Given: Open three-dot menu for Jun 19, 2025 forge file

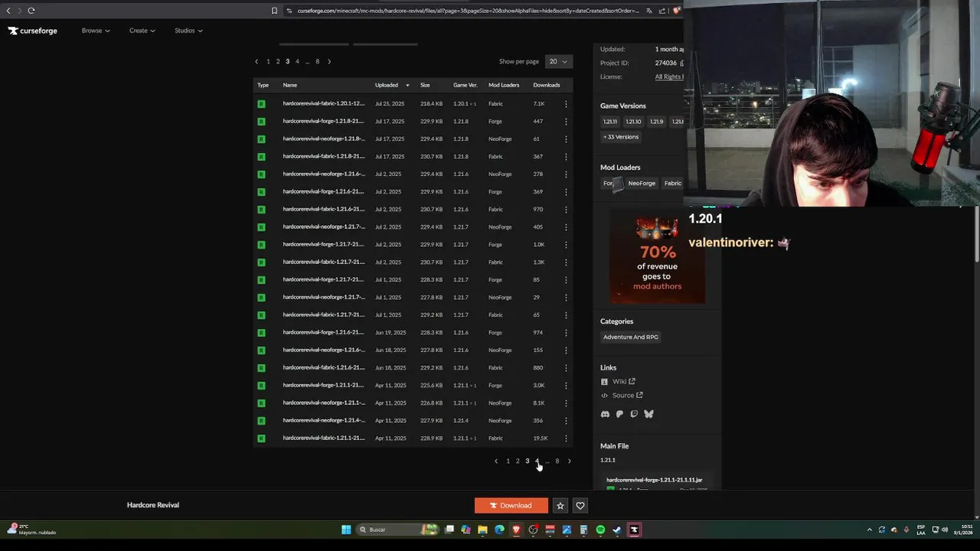Looking at the screenshot, I should pos(566,333).
